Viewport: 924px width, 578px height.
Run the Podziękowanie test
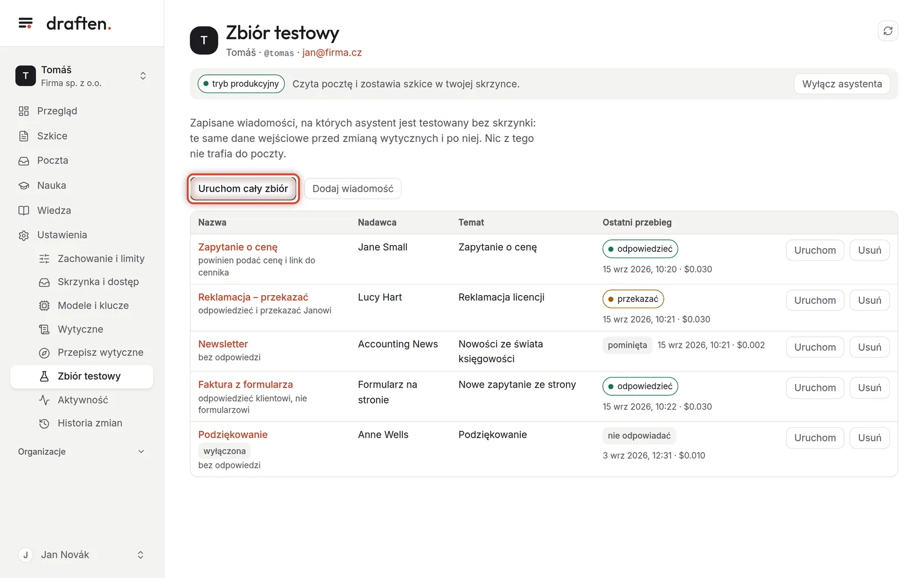tap(815, 438)
